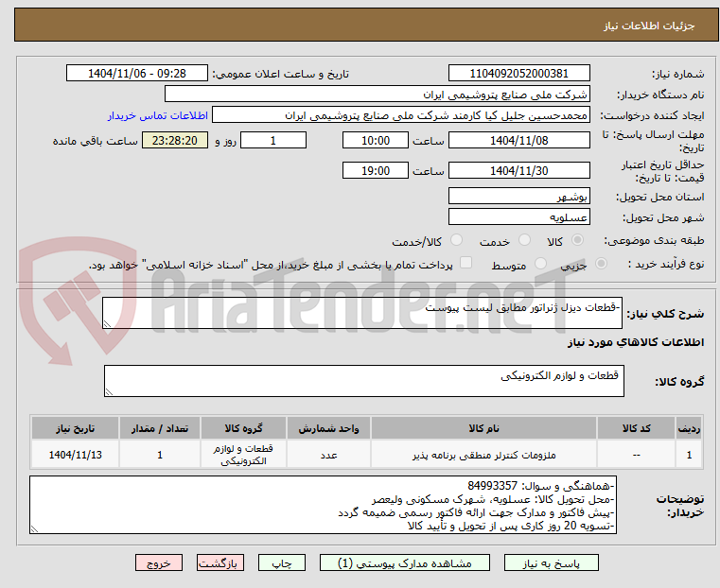
Task: Click the شرح کلی نیاز text area
Action: point(361,313)
